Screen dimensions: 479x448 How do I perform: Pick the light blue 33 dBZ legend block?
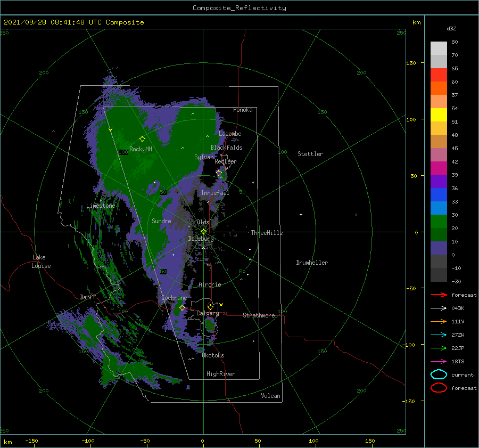tap(439, 208)
